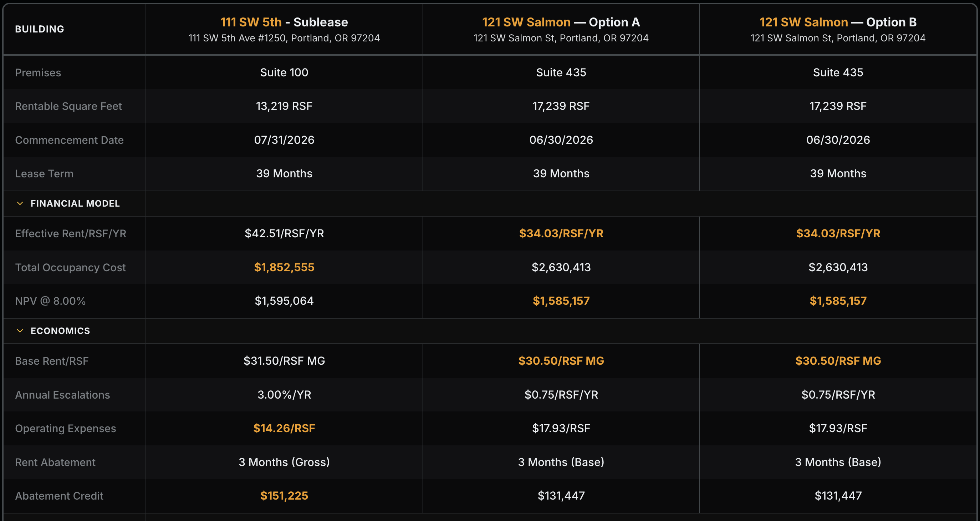
Task: Click the FINANCIAL MODEL section header
Action: pyautogui.click(x=75, y=204)
